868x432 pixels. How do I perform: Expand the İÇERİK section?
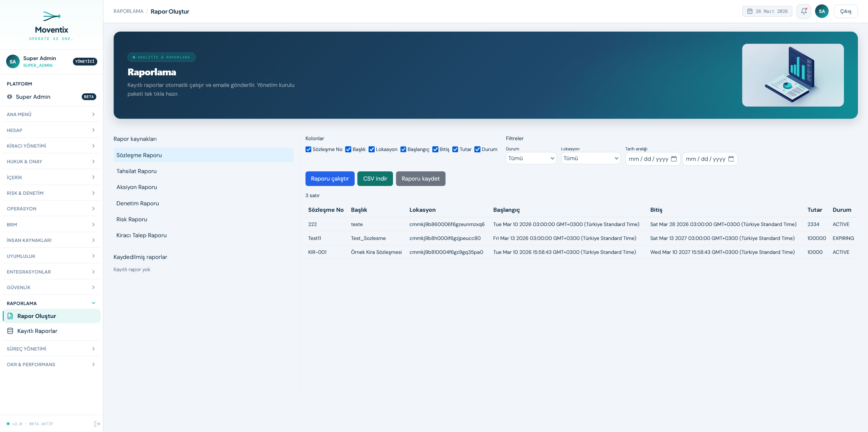click(52, 177)
